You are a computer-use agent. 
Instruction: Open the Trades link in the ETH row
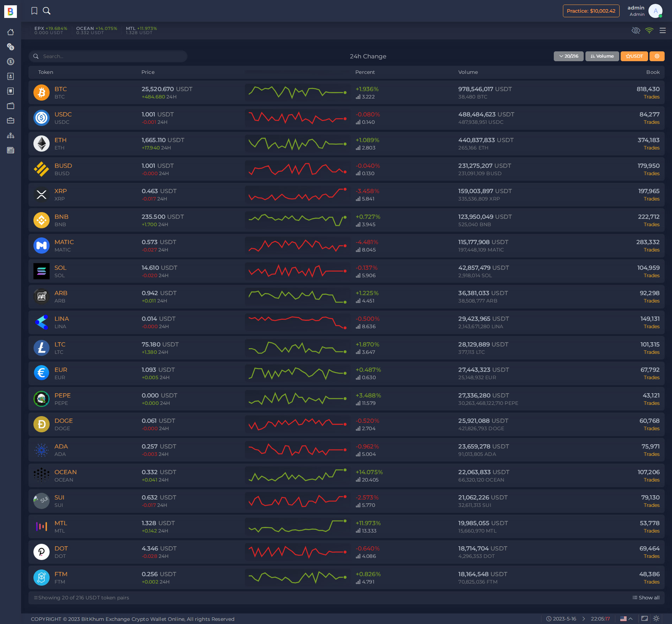652,148
